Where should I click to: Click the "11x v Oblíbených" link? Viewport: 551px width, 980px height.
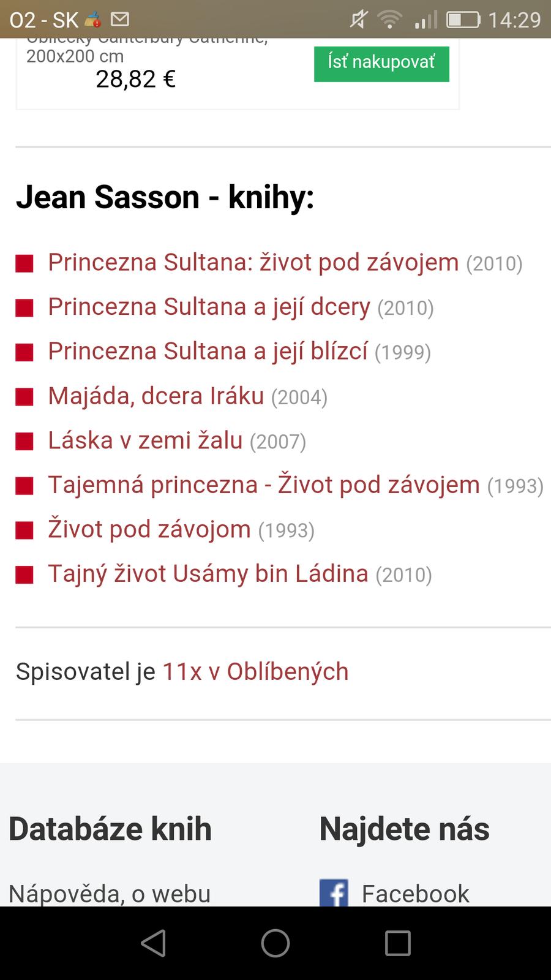(x=255, y=672)
